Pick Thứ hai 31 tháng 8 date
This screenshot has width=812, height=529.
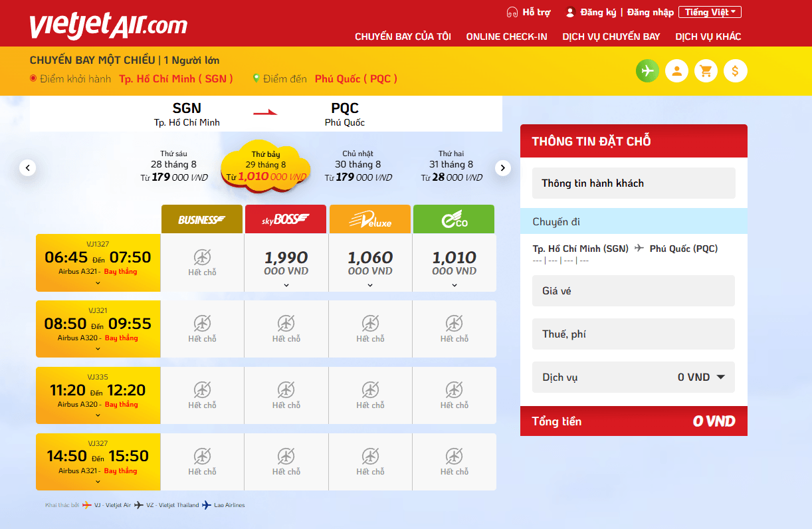(x=452, y=165)
